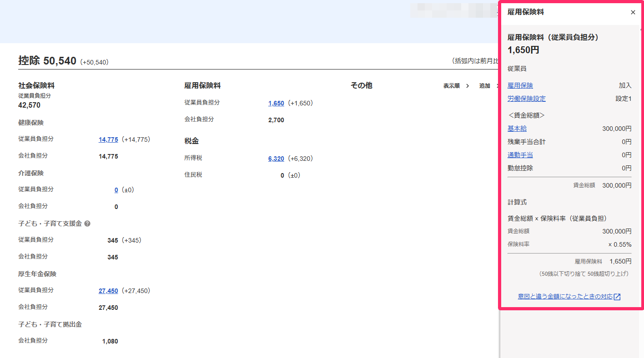Select 345 employee 子育て支援金 amount
Image resolution: width=644 pixels, height=358 pixels.
[x=113, y=240]
